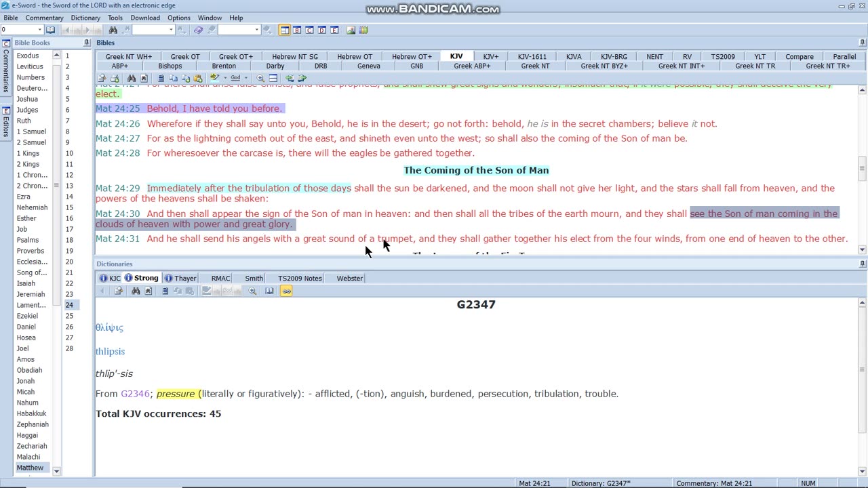Switch to the Webster dictionary tab

tap(349, 278)
